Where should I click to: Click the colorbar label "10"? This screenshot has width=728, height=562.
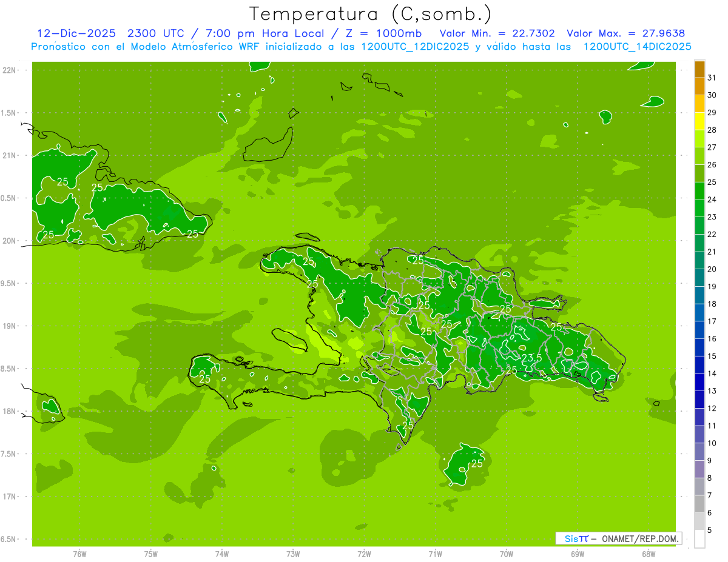[x=712, y=443]
